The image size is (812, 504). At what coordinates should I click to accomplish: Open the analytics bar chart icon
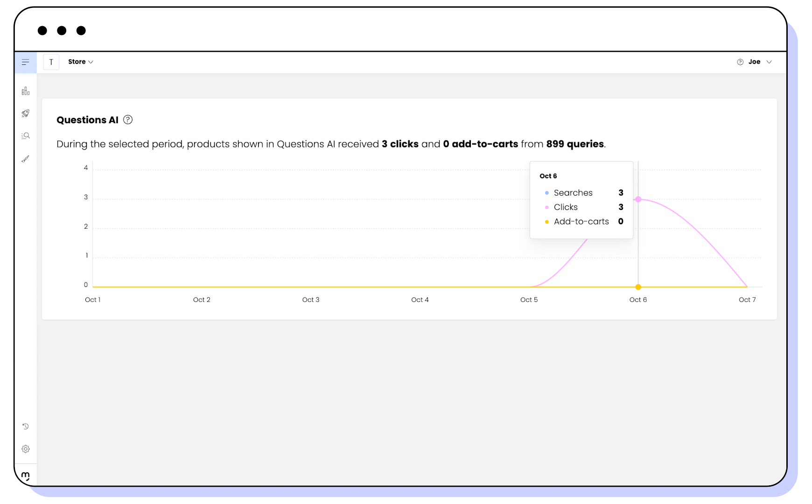click(x=26, y=91)
